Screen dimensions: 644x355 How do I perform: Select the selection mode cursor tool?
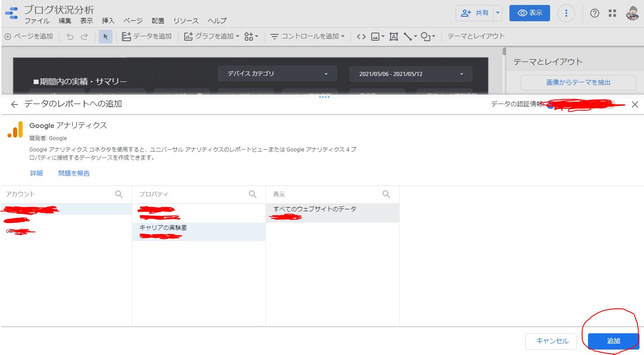click(x=106, y=37)
